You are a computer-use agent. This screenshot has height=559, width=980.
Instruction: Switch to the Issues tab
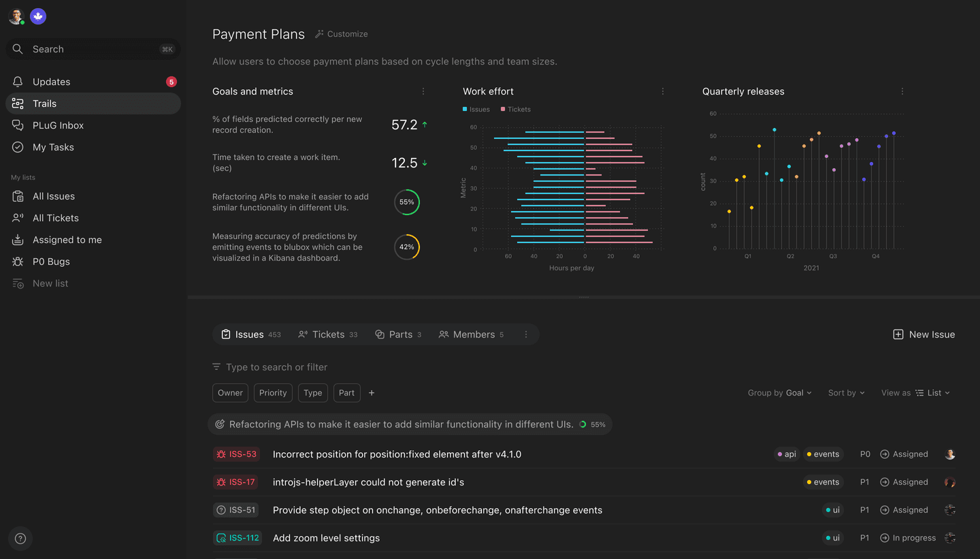(x=251, y=334)
